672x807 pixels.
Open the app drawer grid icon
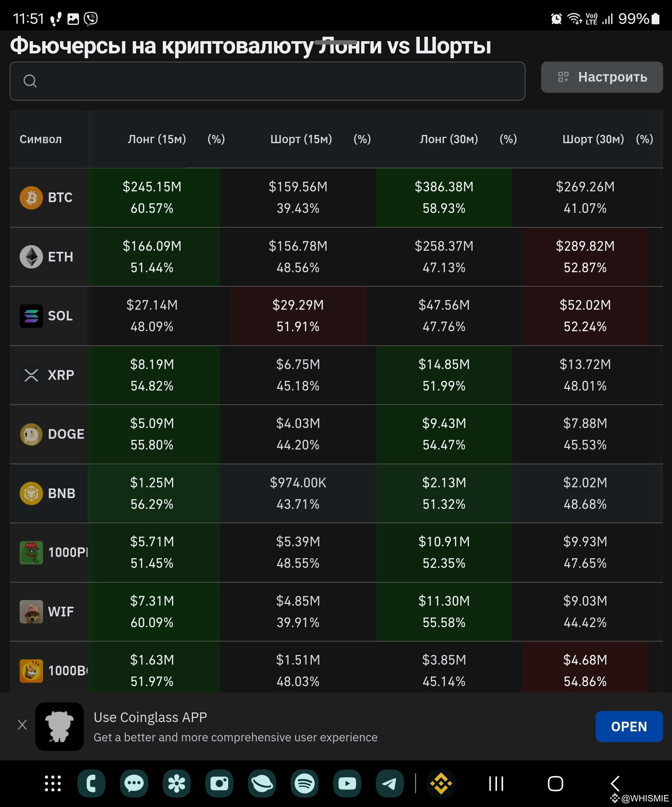pos(53,783)
